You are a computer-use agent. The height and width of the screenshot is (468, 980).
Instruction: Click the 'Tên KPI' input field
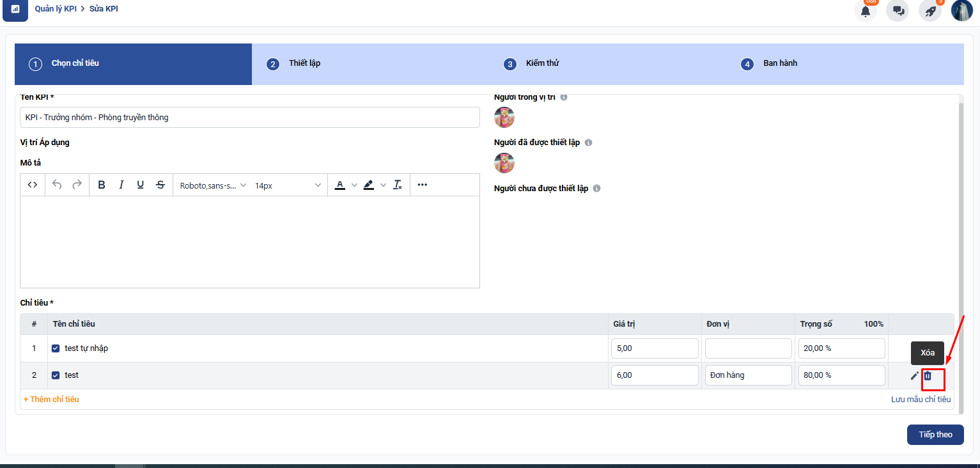pyautogui.click(x=249, y=118)
